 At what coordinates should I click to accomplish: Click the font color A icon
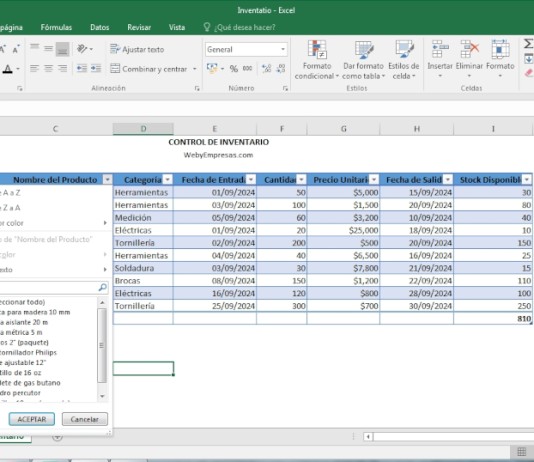tap(7, 69)
